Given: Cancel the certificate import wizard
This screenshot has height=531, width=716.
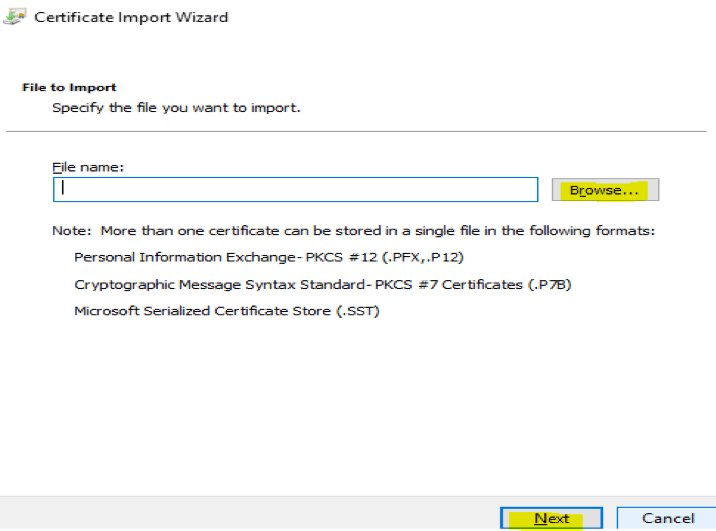Looking at the screenshot, I should [x=666, y=518].
